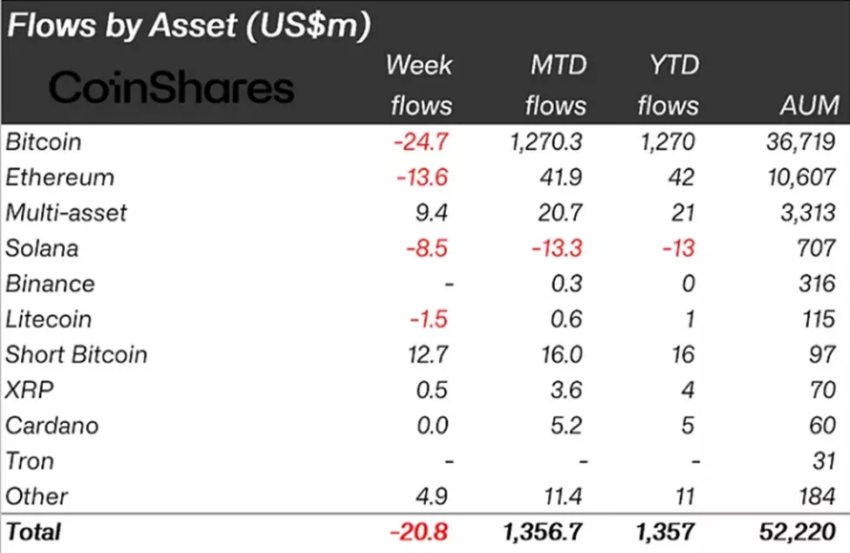Click the Short Bitcoin row label
The height and width of the screenshot is (553, 850).
(76, 355)
